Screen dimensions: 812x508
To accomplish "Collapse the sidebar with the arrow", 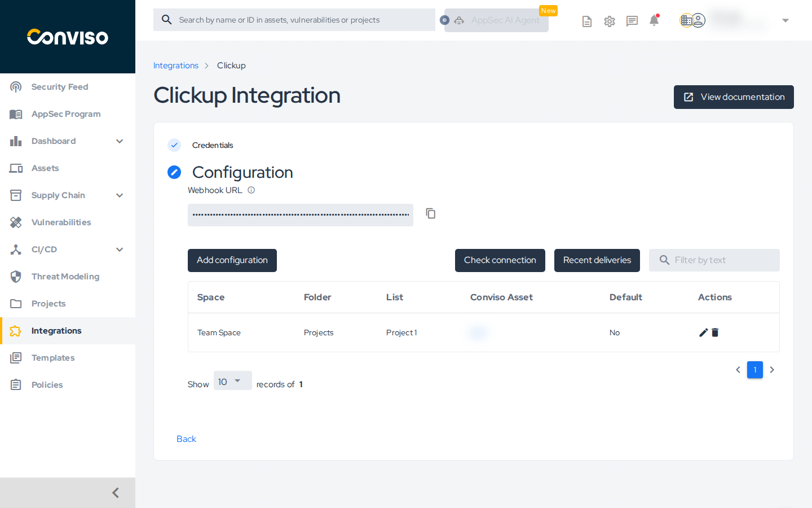I will point(115,493).
